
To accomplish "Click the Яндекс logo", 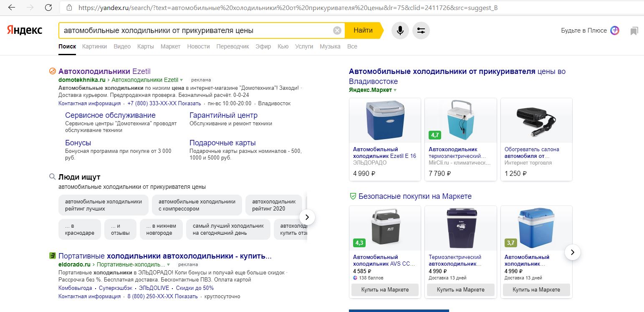I will click(24, 30).
